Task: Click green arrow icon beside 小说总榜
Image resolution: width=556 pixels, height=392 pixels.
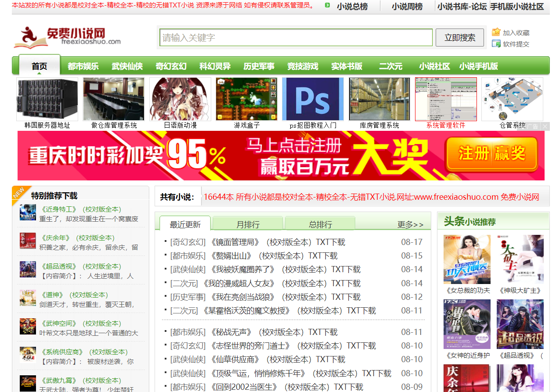Action: 327,5
